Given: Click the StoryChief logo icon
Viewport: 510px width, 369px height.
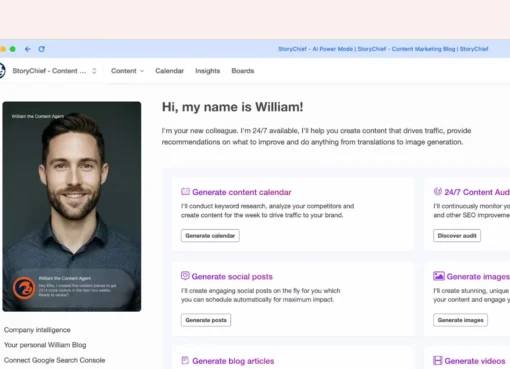Looking at the screenshot, I should click(2, 71).
